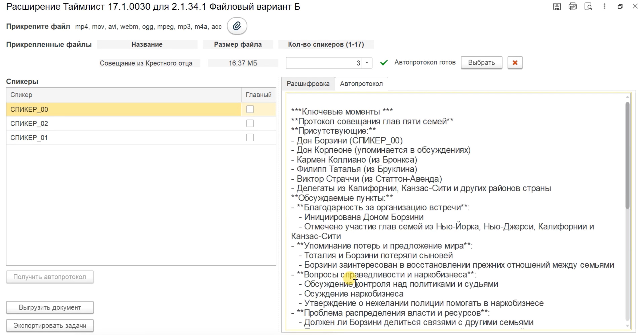Screen dimensions: 644x335
Task: Click the save diskette icon in title bar
Action: tap(557, 6)
